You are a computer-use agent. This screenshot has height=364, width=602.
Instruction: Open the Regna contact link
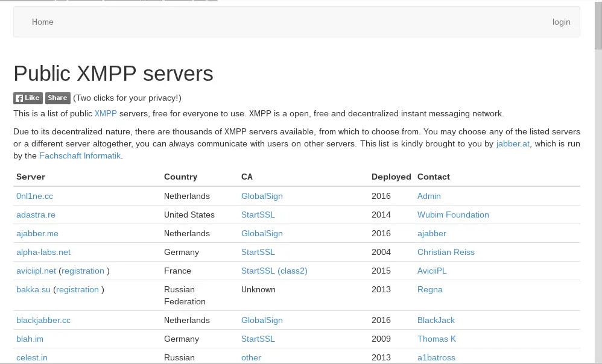pos(430,290)
